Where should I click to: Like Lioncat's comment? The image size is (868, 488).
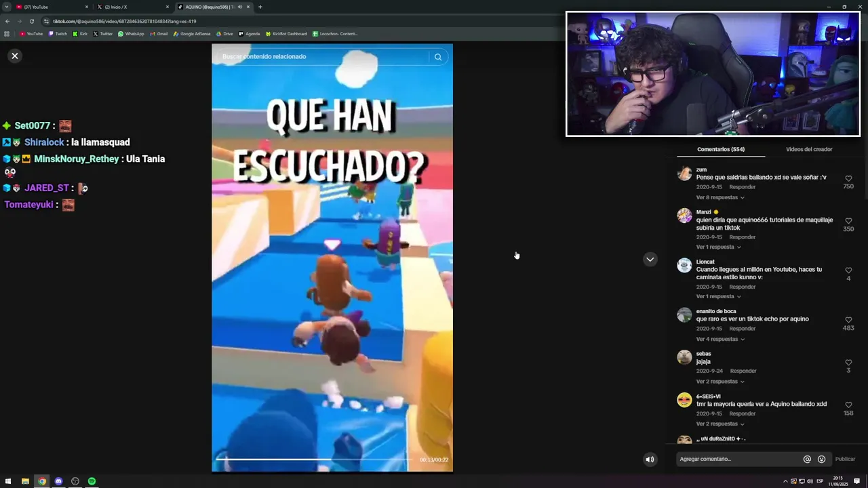[x=848, y=270]
